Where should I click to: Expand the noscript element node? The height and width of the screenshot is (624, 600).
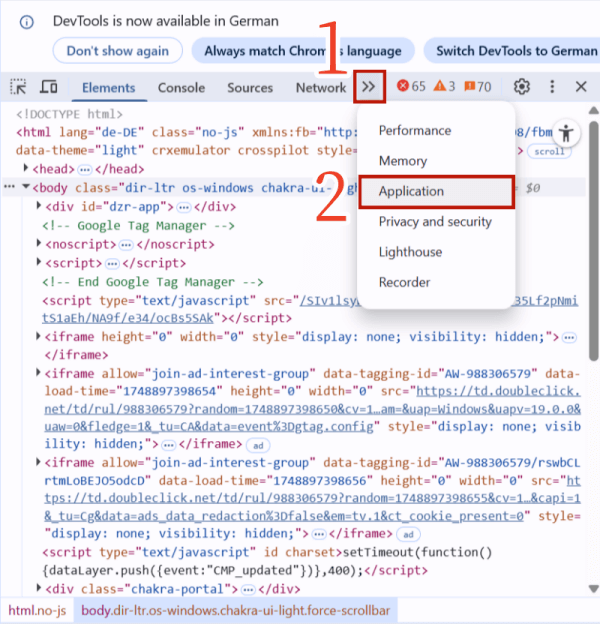(x=39, y=243)
